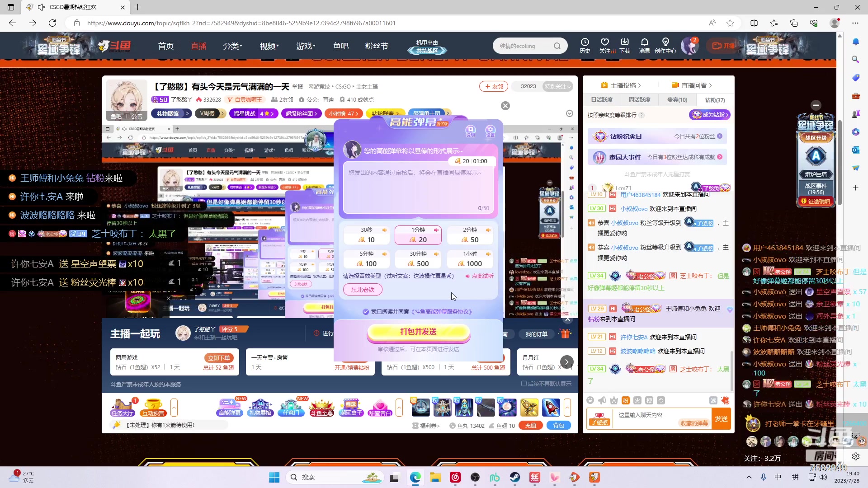Expand the arrow after the rocket gifts
Image resolution: width=868 pixels, height=488 pixels.
click(567, 407)
